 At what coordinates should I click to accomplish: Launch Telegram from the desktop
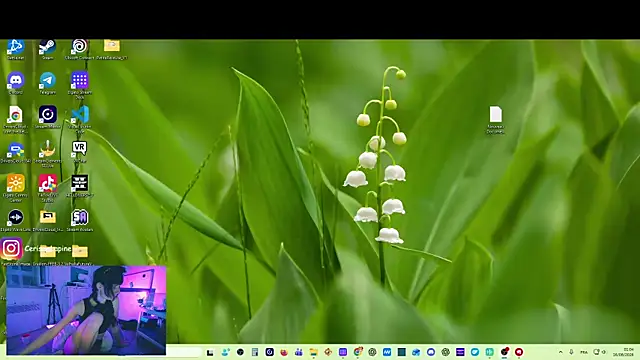(x=47, y=83)
